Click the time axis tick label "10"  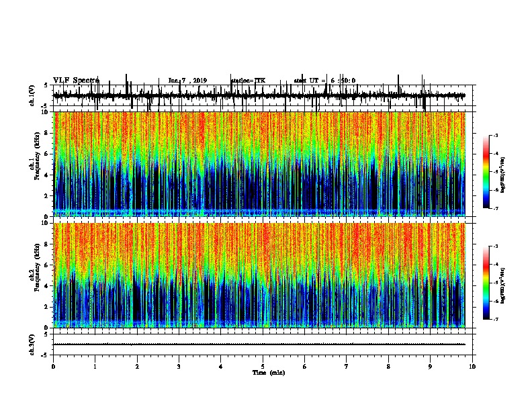point(472,366)
